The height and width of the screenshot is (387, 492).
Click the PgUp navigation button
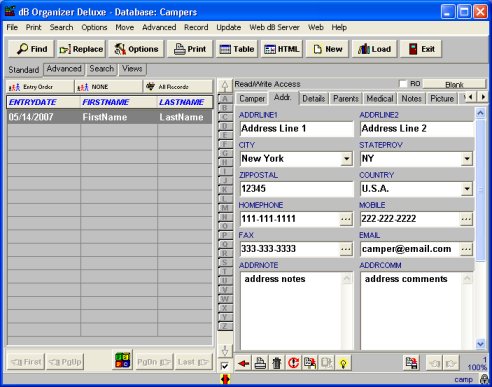(65, 362)
